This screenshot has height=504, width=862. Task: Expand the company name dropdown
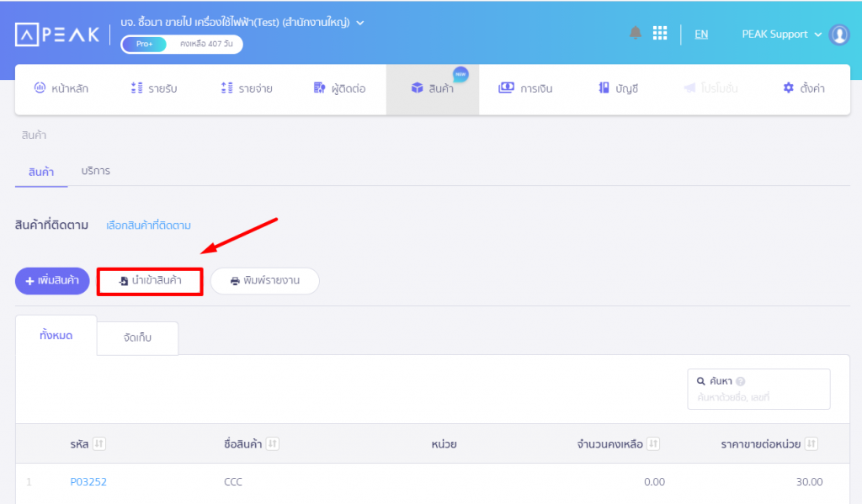pos(361,22)
